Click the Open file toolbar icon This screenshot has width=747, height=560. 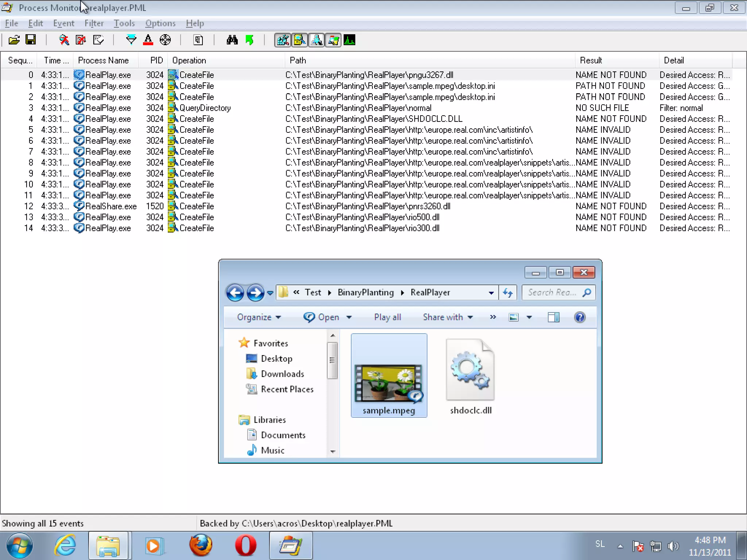[x=14, y=40]
